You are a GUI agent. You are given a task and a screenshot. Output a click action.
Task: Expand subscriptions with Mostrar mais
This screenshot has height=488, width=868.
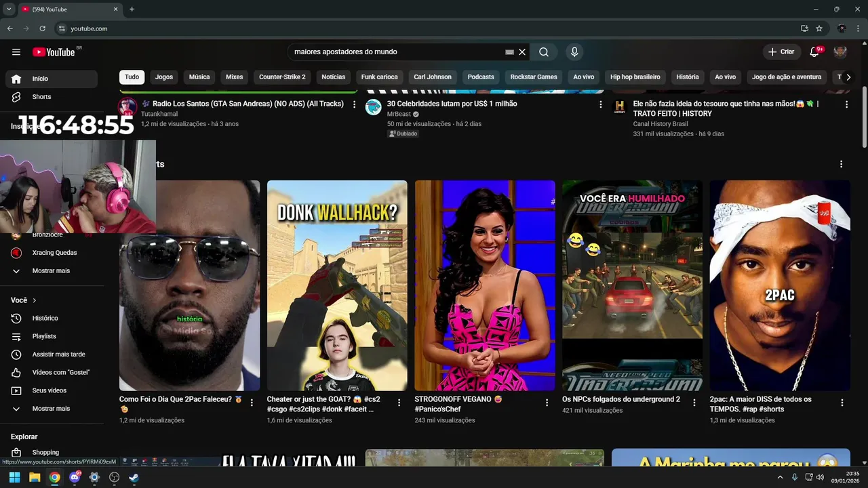pyautogui.click(x=52, y=270)
